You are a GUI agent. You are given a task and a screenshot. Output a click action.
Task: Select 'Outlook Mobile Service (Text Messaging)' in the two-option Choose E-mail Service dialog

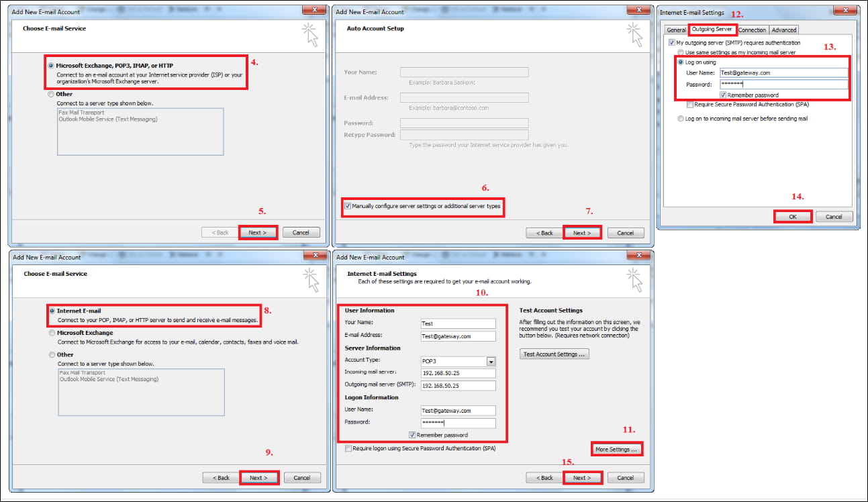click(x=108, y=119)
